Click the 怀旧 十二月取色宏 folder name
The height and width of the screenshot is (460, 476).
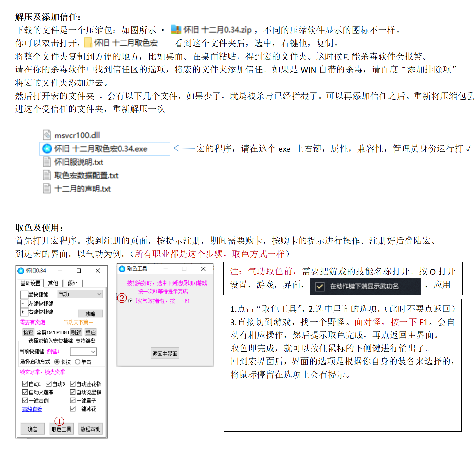[126, 43]
